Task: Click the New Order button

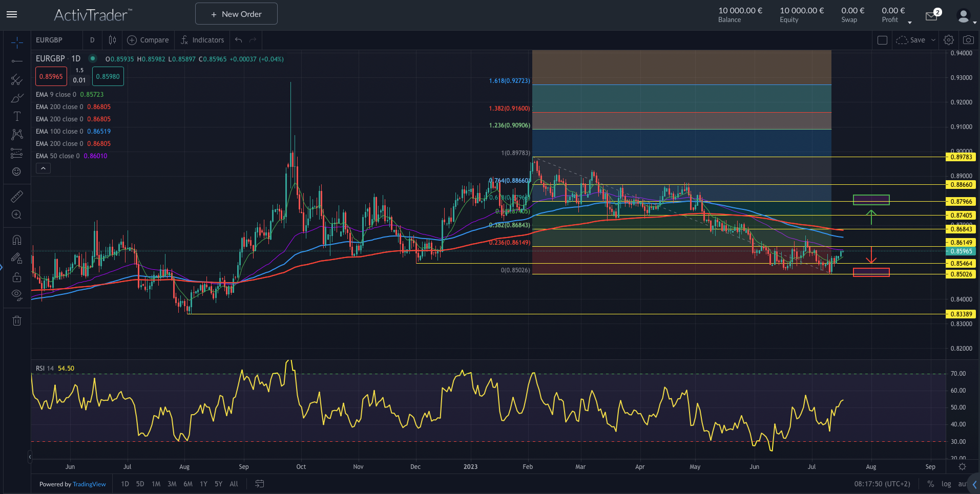Action: pyautogui.click(x=236, y=14)
